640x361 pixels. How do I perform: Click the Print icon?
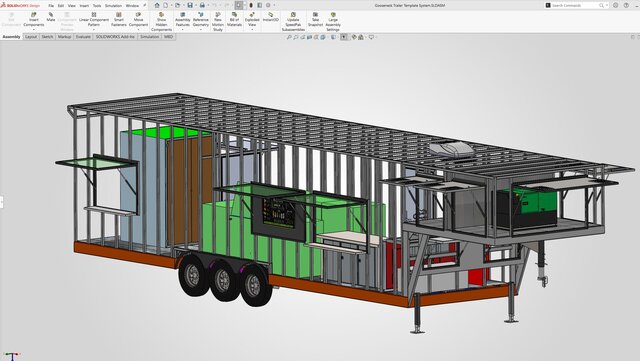point(202,5)
